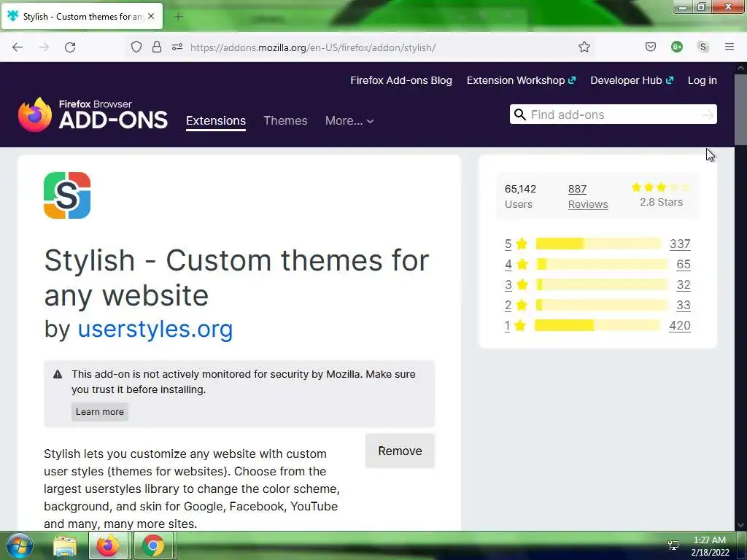Image resolution: width=747 pixels, height=560 pixels.
Task: Close the Stylish tab
Action: tap(151, 16)
